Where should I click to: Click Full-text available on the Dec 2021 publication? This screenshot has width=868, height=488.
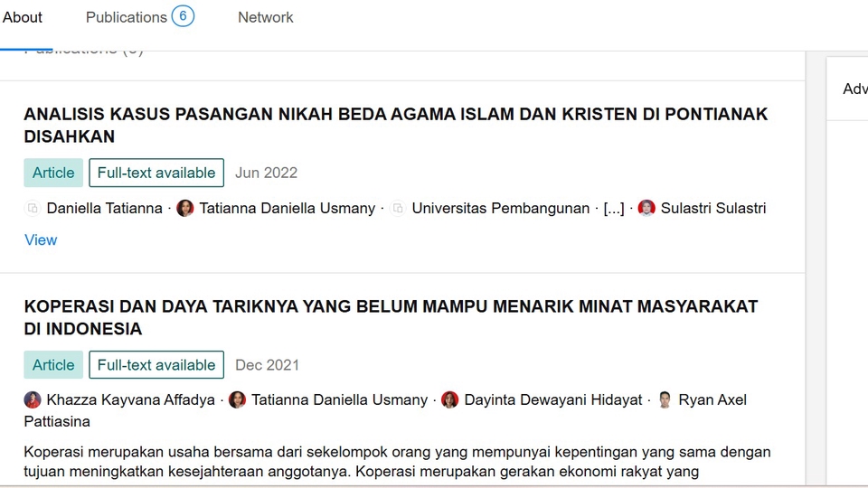(x=156, y=364)
